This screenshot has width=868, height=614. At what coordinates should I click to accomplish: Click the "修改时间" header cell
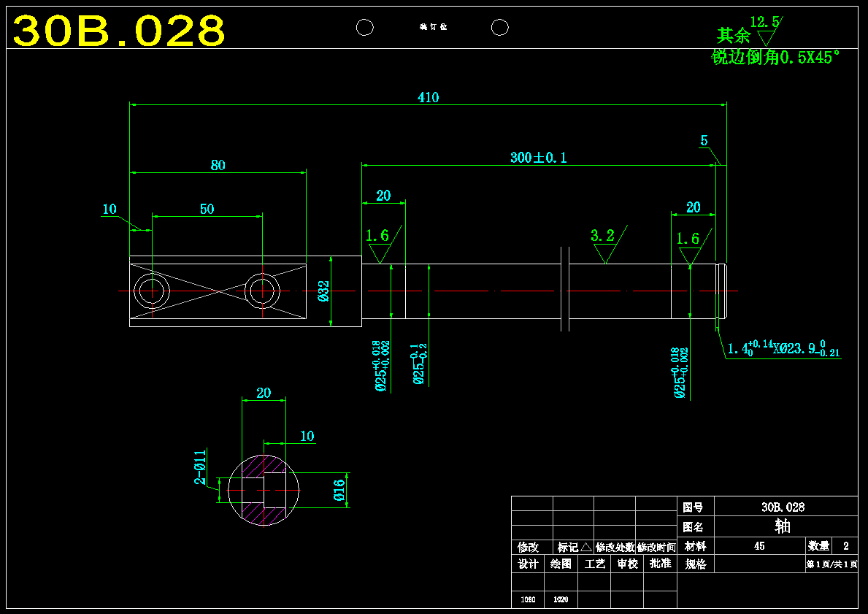point(656,548)
